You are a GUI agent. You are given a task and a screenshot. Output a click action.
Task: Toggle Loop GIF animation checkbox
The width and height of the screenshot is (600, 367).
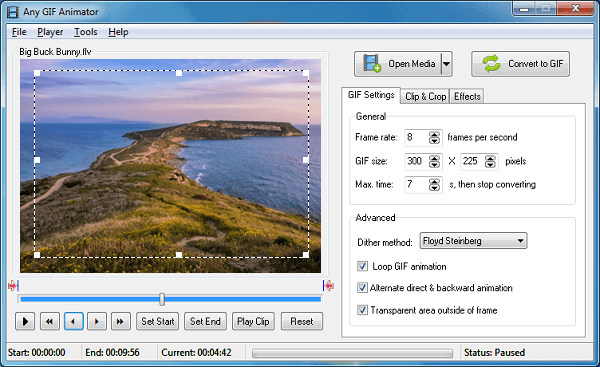(362, 266)
